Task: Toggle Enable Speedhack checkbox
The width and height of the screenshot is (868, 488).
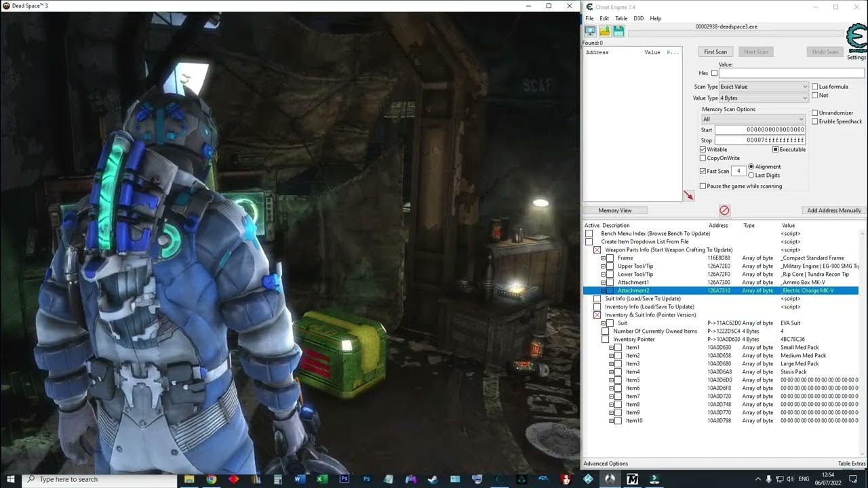Action: pos(815,122)
